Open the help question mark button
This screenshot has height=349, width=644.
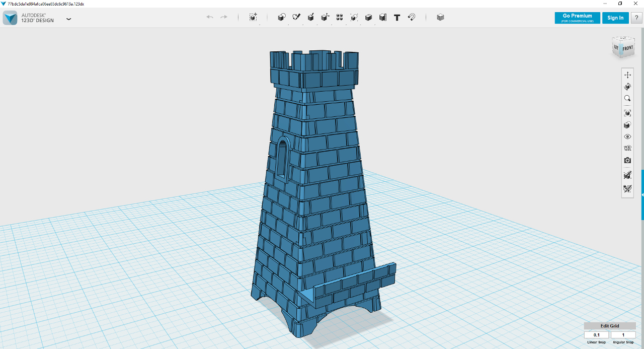[636, 18]
